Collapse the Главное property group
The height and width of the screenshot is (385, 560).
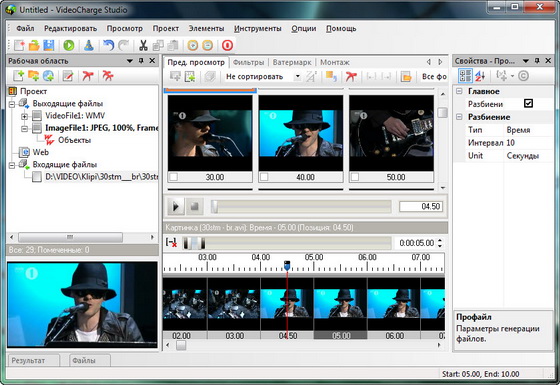459,91
